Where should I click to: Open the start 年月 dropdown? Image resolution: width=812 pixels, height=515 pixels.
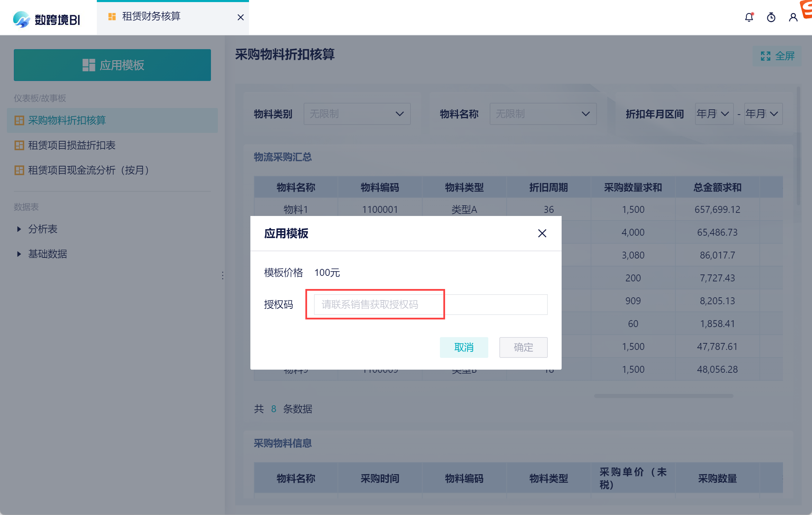[714, 114]
